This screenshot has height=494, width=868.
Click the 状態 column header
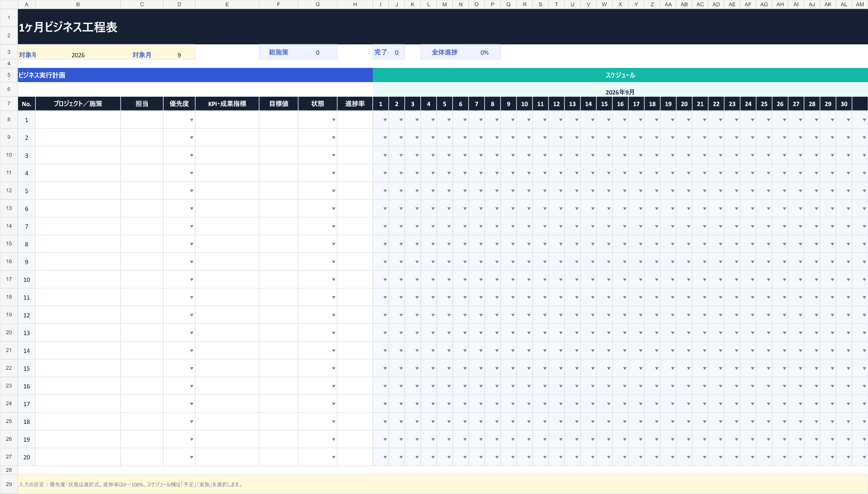tap(318, 103)
